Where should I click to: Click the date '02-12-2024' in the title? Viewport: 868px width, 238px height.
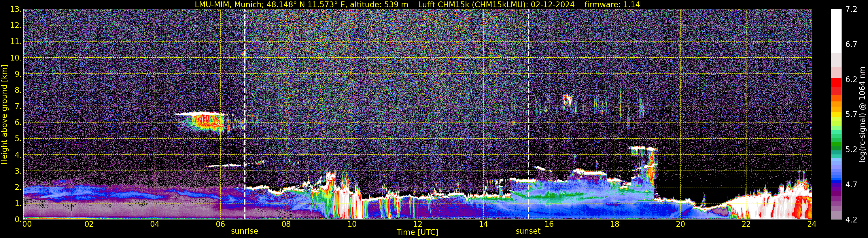coord(552,4)
